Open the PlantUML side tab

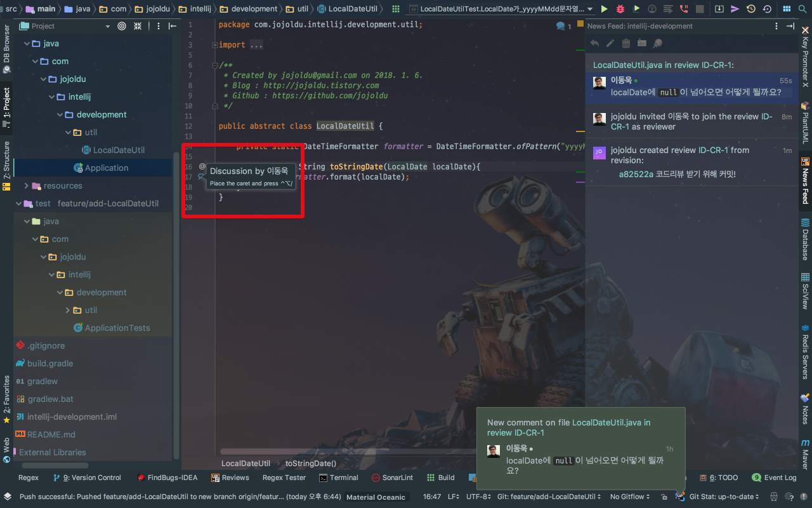(805, 123)
